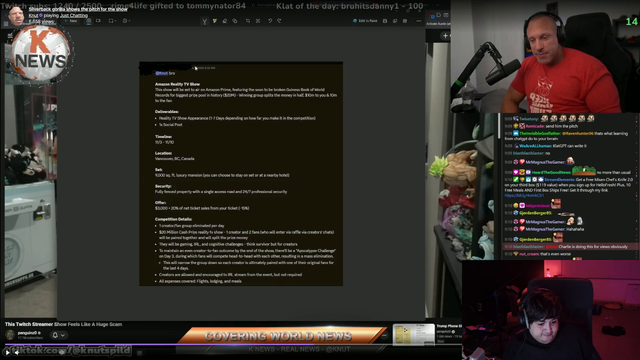Click WeAreALLhuman username in chat

[535, 146]
